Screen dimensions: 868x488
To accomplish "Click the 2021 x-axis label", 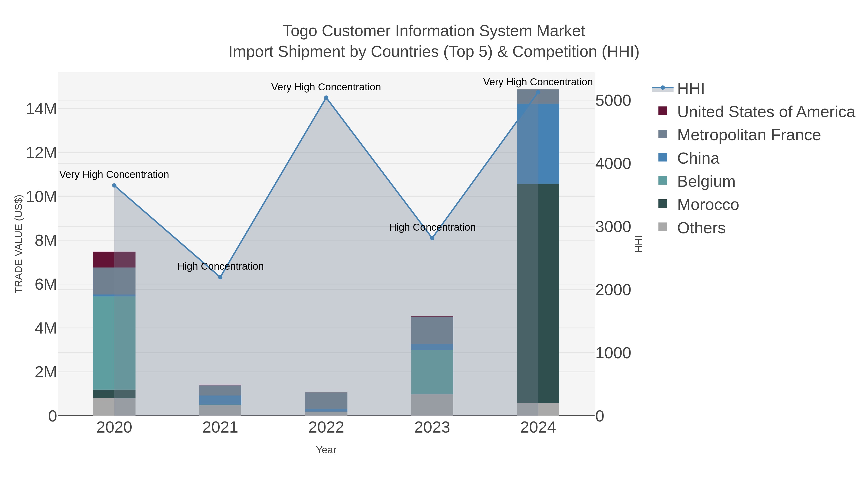I will click(x=220, y=428).
